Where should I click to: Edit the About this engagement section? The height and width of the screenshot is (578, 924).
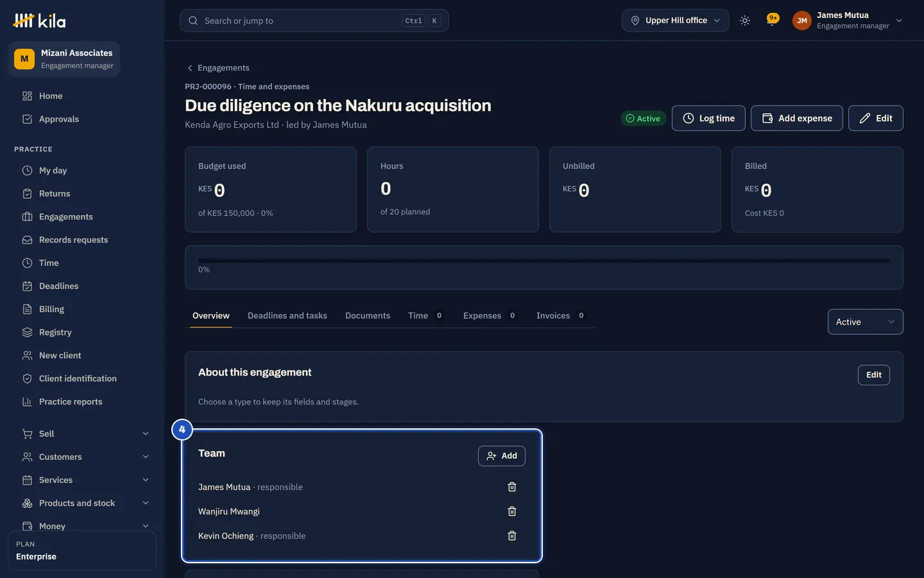[874, 375]
